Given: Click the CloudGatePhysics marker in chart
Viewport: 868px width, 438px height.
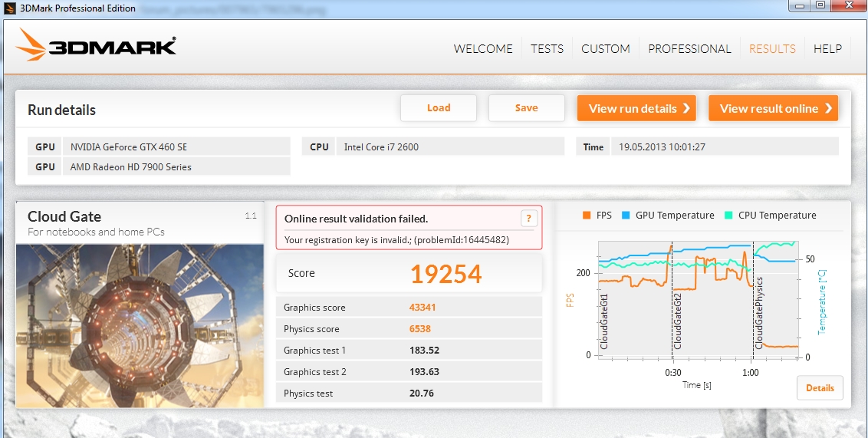Looking at the screenshot, I should [759, 313].
